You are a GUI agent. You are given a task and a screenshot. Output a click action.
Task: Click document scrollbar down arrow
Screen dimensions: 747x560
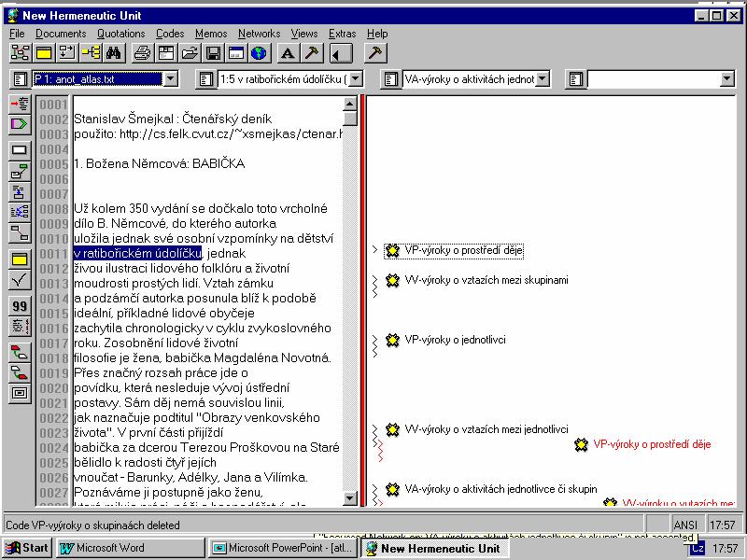tap(349, 498)
